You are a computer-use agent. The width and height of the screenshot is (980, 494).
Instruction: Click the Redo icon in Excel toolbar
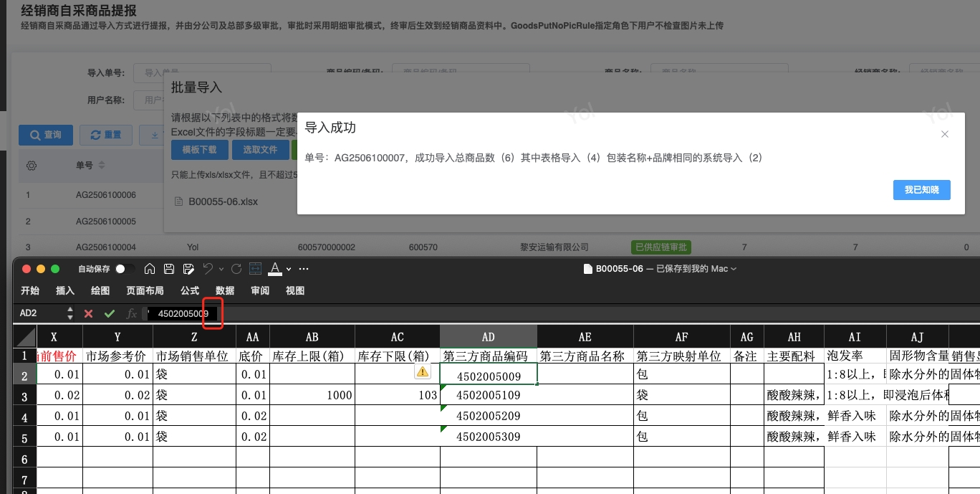[236, 269]
